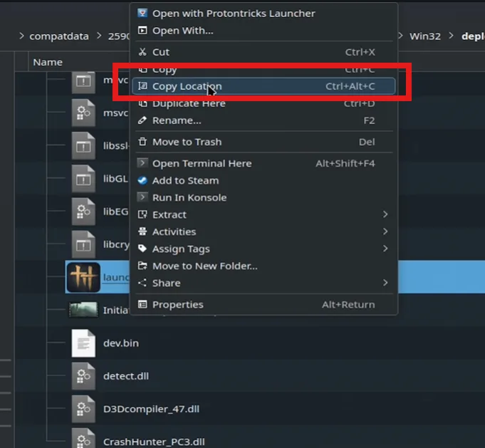
Task: Click the Properties icon in menu
Action: click(142, 304)
